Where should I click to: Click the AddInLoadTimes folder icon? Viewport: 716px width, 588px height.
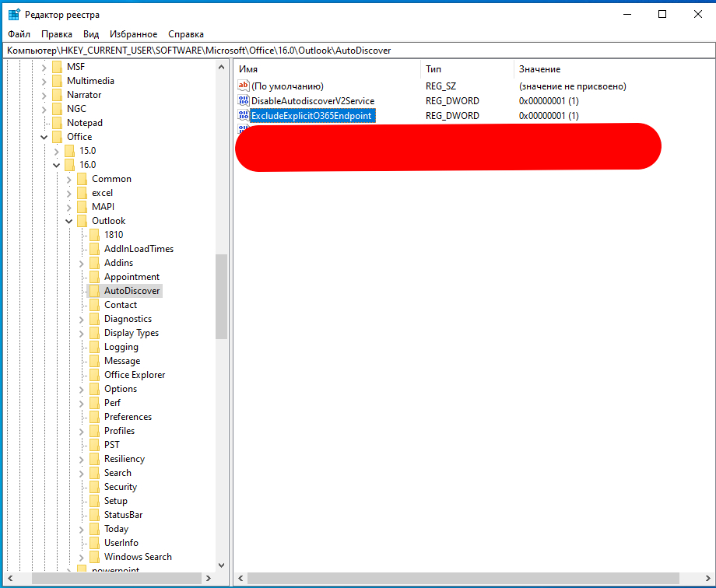coord(94,249)
